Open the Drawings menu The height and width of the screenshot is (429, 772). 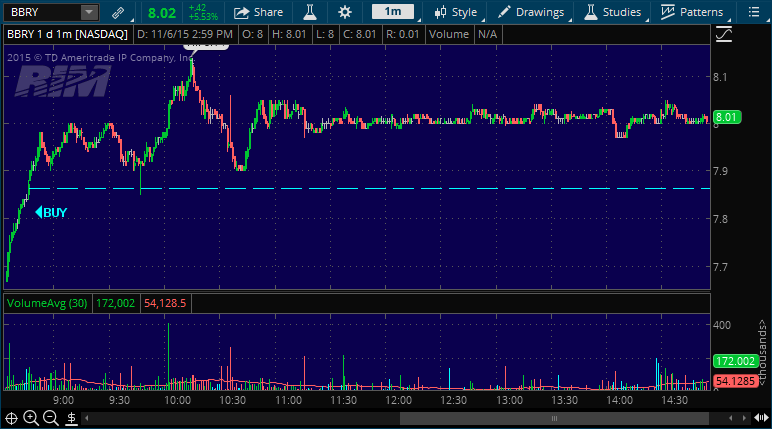click(x=531, y=12)
